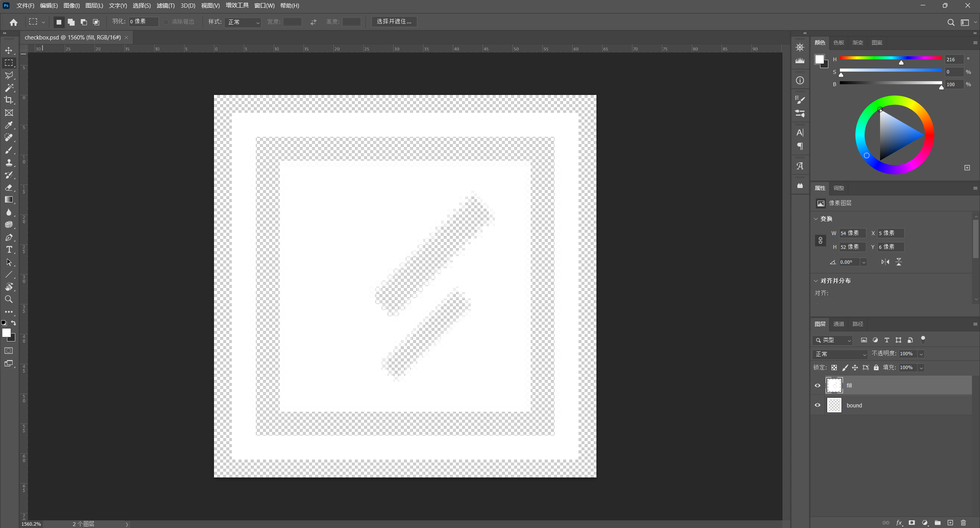Select the Magic Wand tool

point(9,88)
